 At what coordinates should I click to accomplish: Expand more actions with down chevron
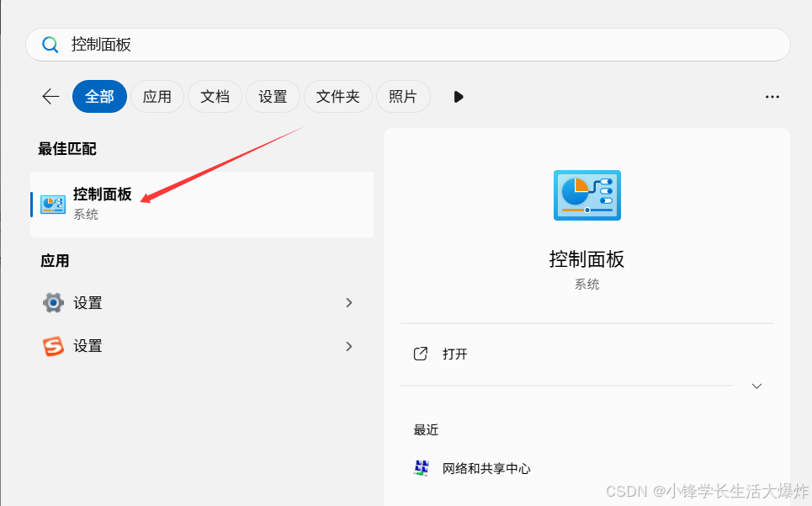click(756, 386)
